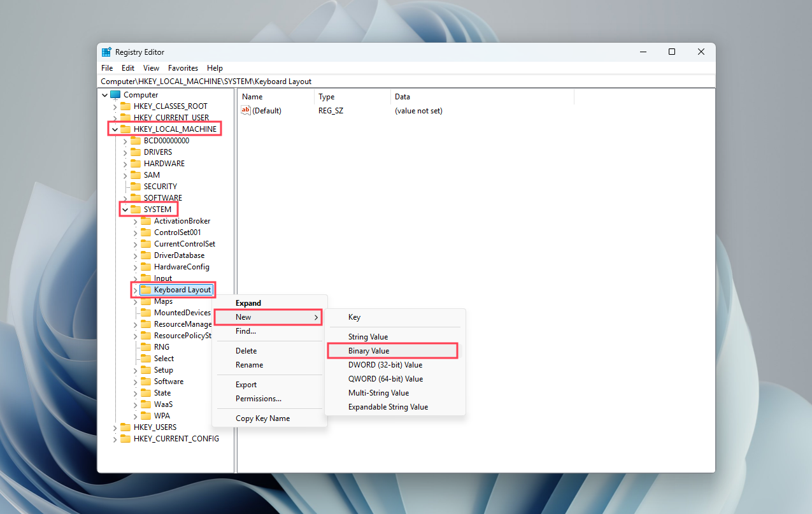Click the (Default) string value icon
This screenshot has height=514, width=812.
click(246, 110)
